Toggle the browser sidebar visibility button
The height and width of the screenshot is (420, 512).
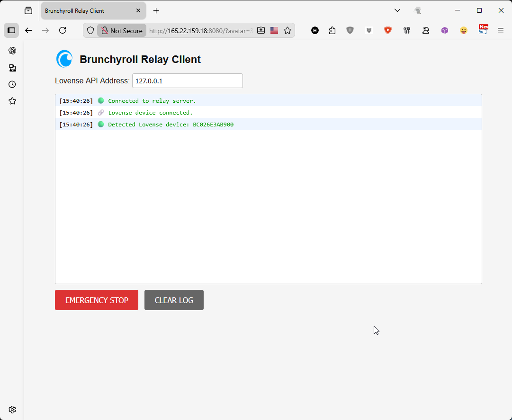[11, 30]
